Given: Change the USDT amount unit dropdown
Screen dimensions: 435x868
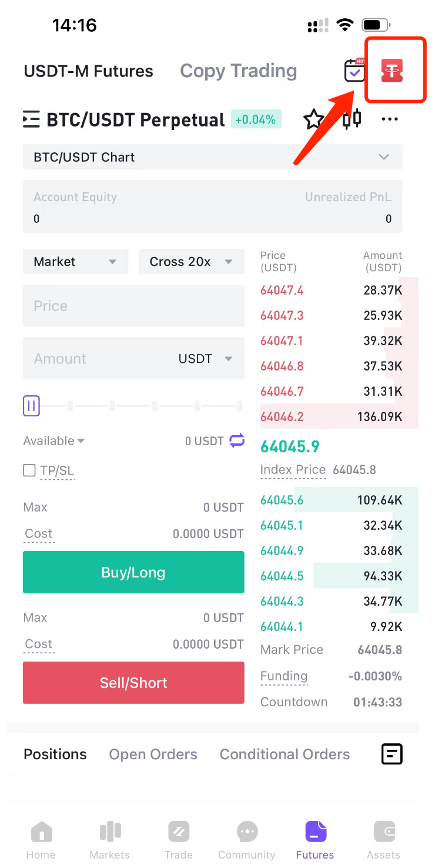Looking at the screenshot, I should (x=205, y=359).
